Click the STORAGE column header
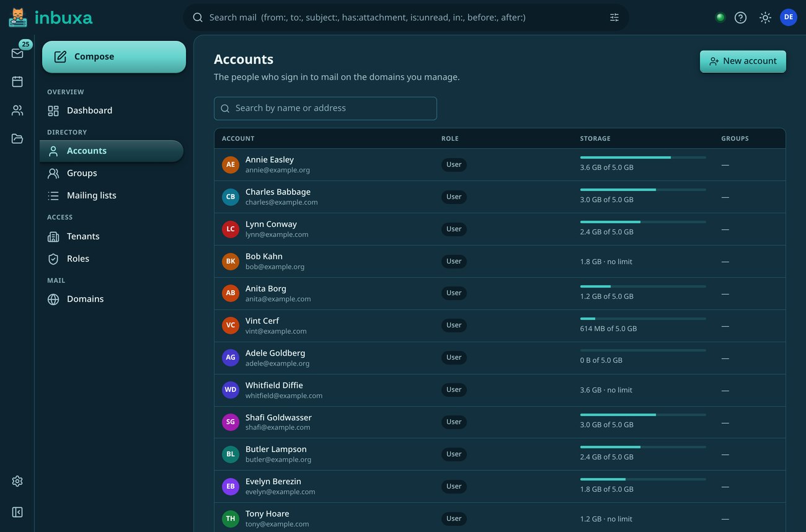This screenshot has height=532, width=806. (x=595, y=138)
